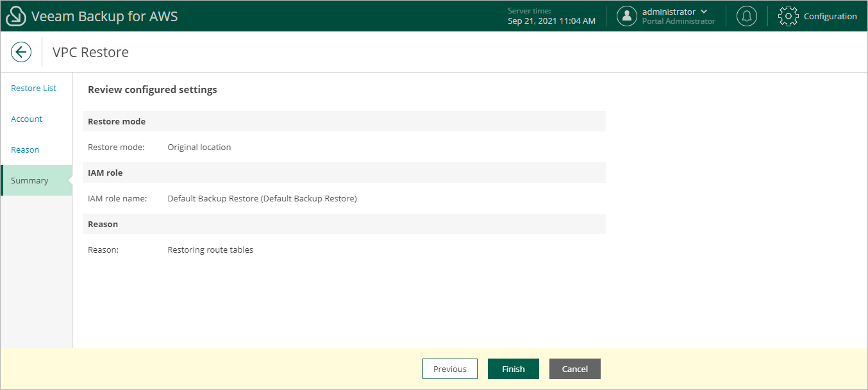Viewport: 868px width, 390px height.
Task: Click Restoring route tables reason text
Action: 210,250
